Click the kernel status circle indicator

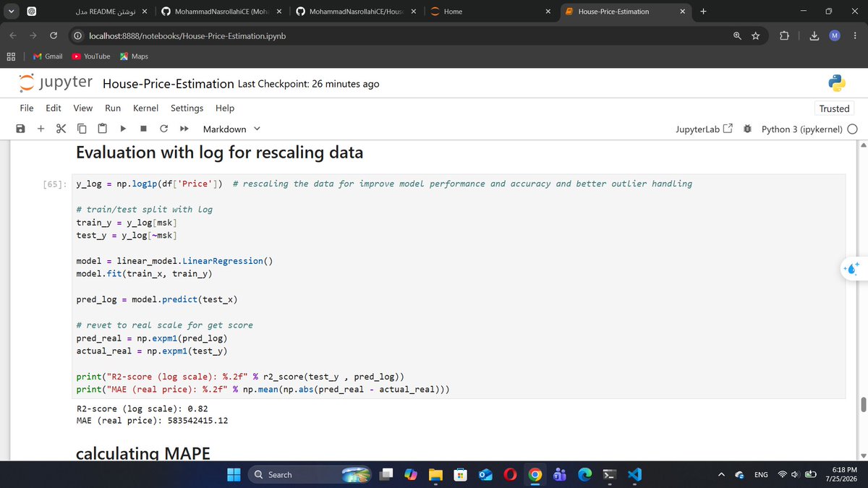(x=852, y=129)
